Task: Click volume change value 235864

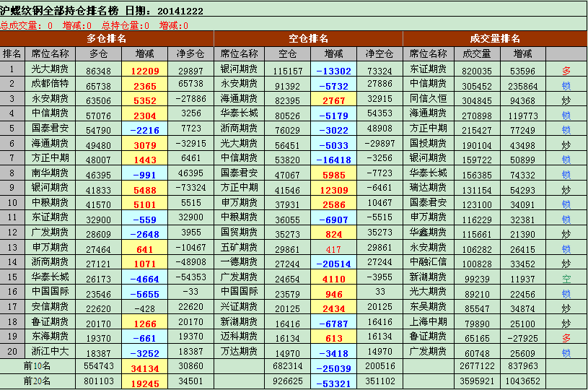Action: [523, 86]
